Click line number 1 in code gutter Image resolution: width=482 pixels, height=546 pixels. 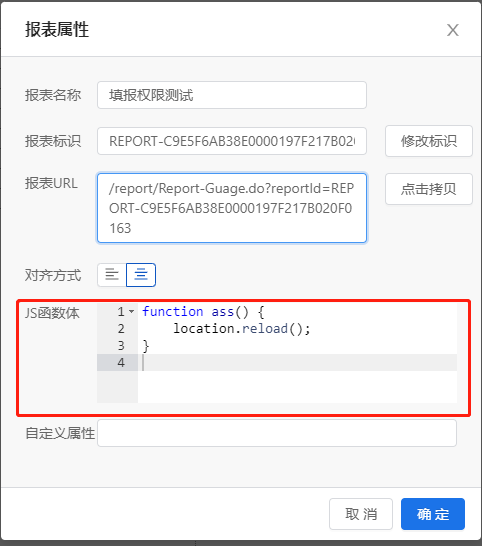pyautogui.click(x=121, y=311)
